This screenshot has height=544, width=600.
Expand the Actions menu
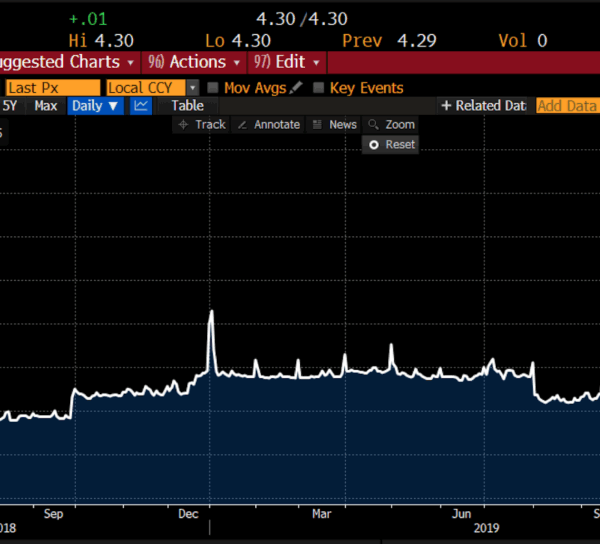pos(193,62)
